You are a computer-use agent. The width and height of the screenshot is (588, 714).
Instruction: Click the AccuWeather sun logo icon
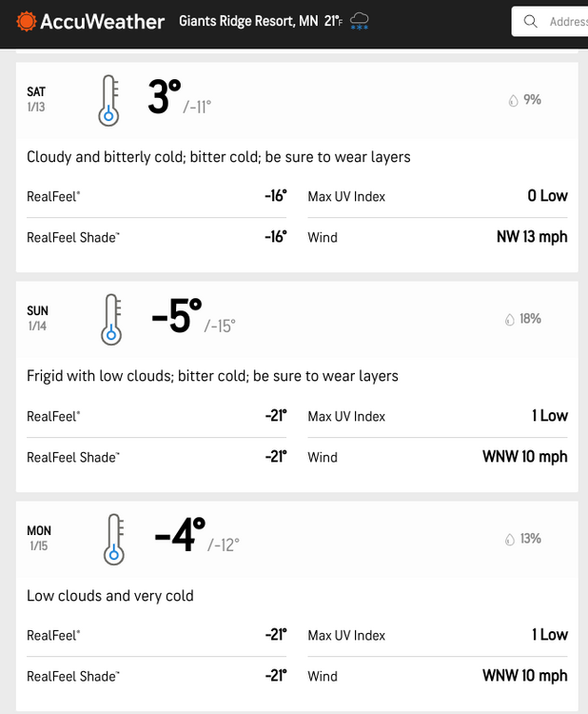26,21
